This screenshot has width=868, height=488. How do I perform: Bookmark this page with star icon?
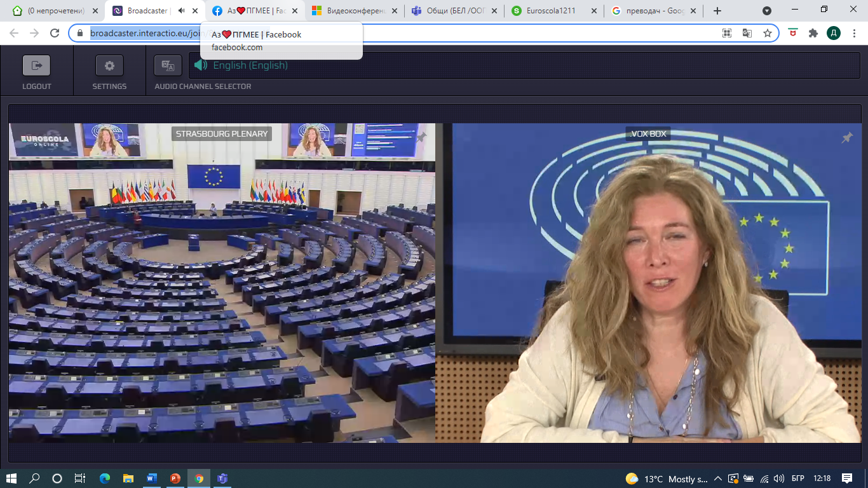[767, 33]
